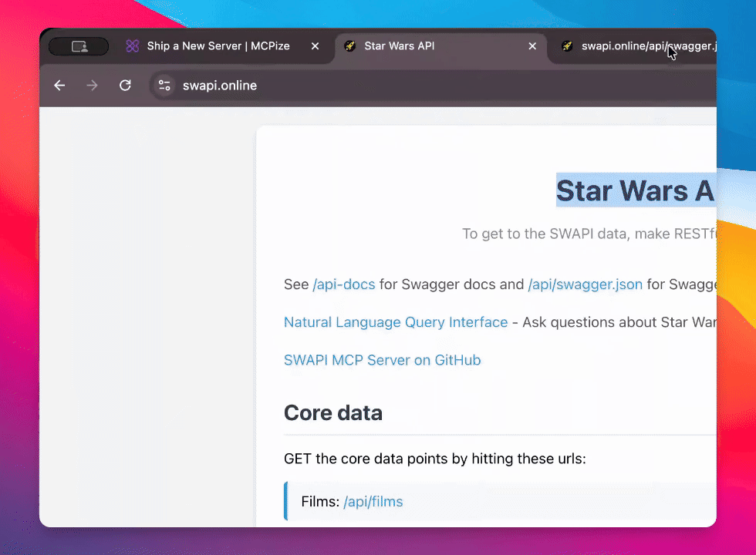The image size is (756, 555).
Task: Open the tab search button in the tab strip
Action: pyautogui.click(x=79, y=46)
